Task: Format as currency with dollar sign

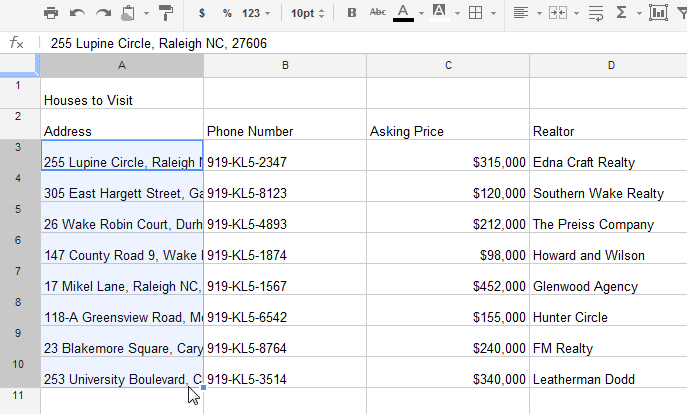Action: pyautogui.click(x=202, y=13)
